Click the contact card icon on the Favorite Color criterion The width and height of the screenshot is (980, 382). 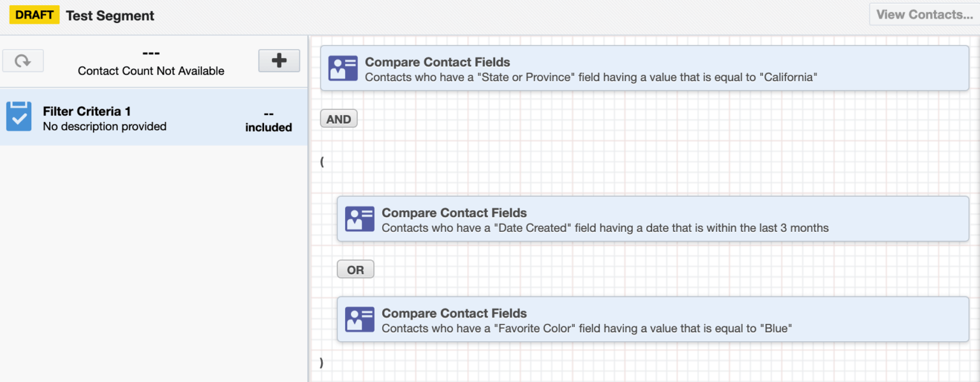click(359, 319)
